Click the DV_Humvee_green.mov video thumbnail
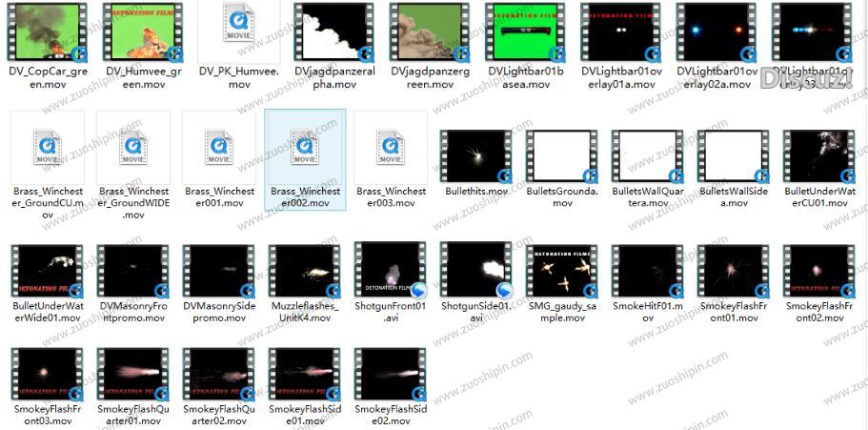Image resolution: width=868 pixels, height=430 pixels. (133, 31)
